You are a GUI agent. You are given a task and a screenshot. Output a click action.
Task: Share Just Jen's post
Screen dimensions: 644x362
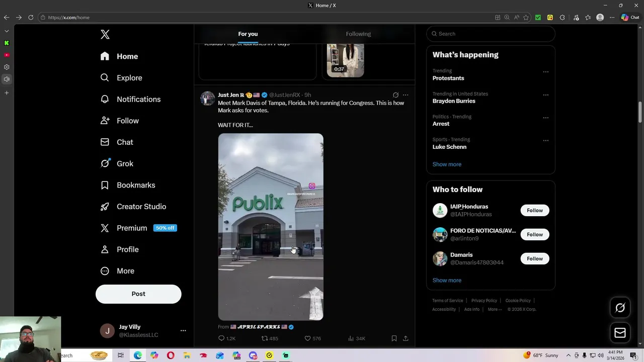point(406,338)
